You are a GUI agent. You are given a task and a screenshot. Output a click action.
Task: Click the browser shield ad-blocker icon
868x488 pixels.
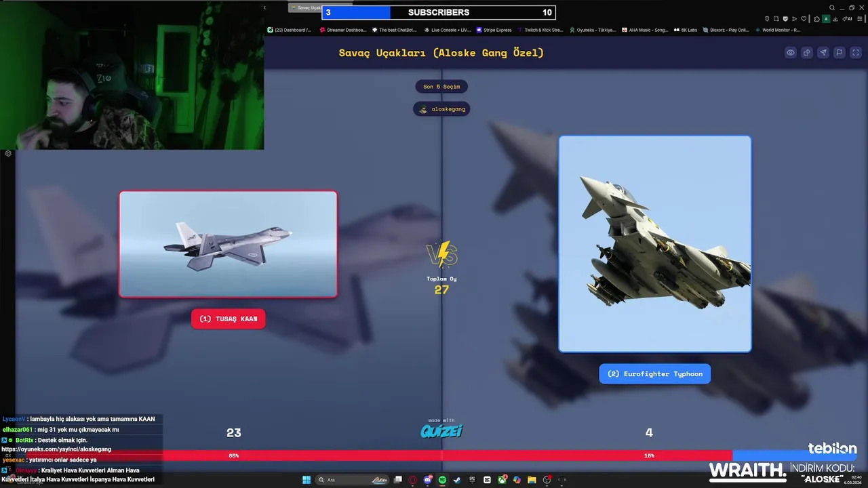(x=785, y=19)
